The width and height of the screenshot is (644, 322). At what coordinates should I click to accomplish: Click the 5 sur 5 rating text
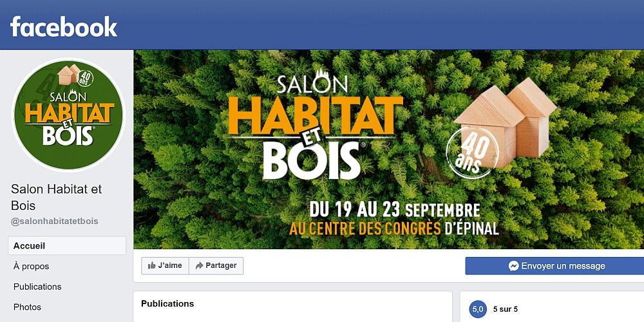click(505, 309)
